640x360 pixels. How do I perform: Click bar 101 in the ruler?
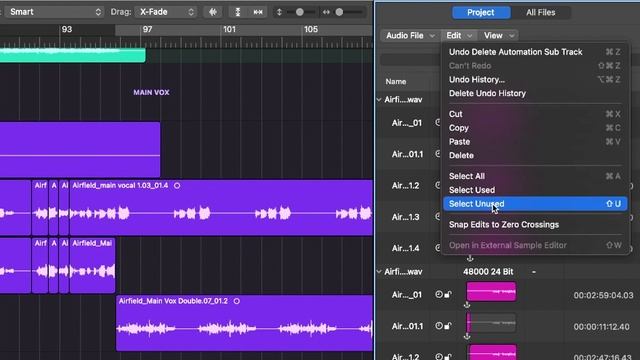pyautogui.click(x=229, y=29)
